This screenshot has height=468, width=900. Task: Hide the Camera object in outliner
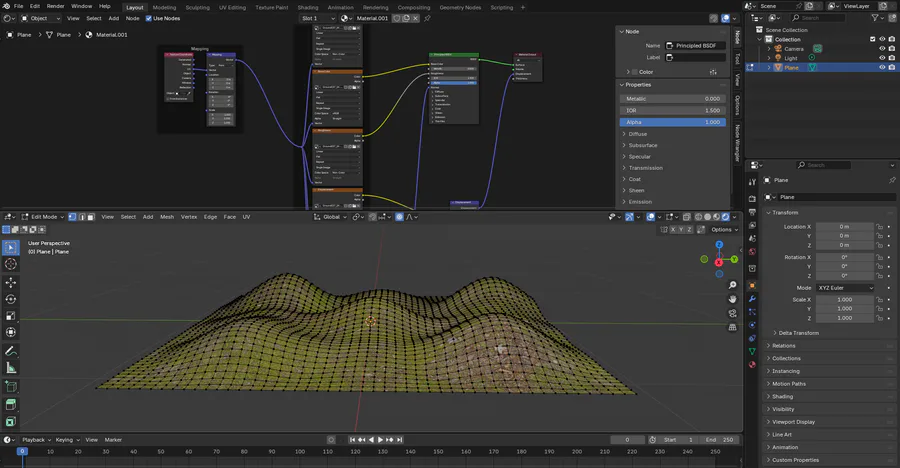pyautogui.click(x=882, y=48)
